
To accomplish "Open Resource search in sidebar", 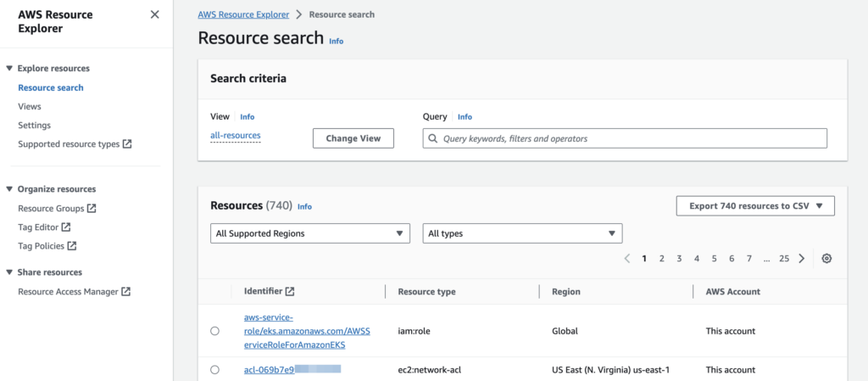I will pos(51,87).
